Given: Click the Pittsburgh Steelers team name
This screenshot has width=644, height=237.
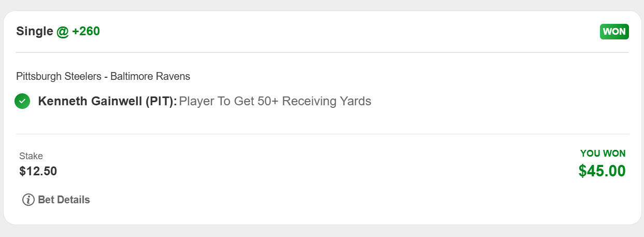Looking at the screenshot, I should (x=59, y=76).
